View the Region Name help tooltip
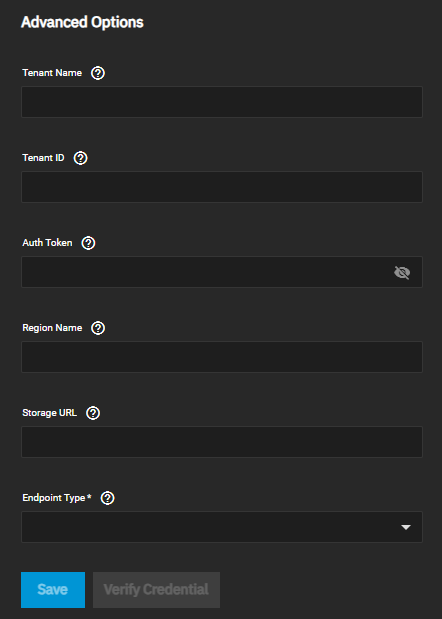The width and height of the screenshot is (442, 619). coord(98,328)
